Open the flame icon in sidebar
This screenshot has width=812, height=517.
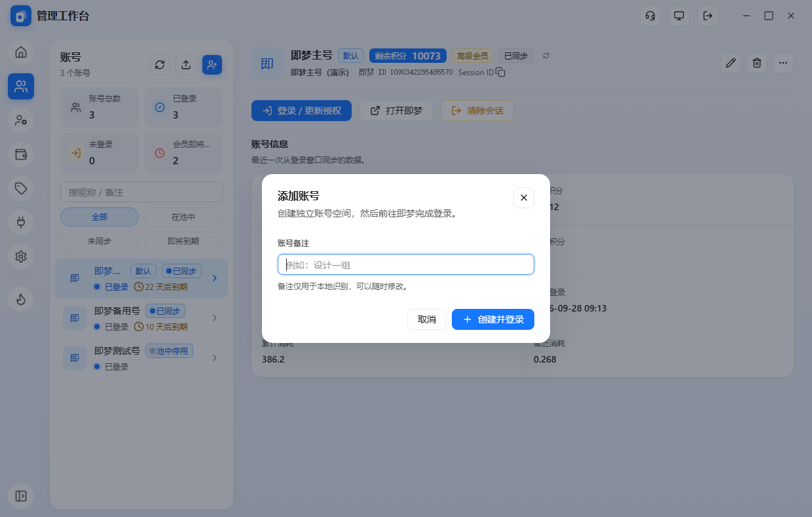click(x=21, y=299)
